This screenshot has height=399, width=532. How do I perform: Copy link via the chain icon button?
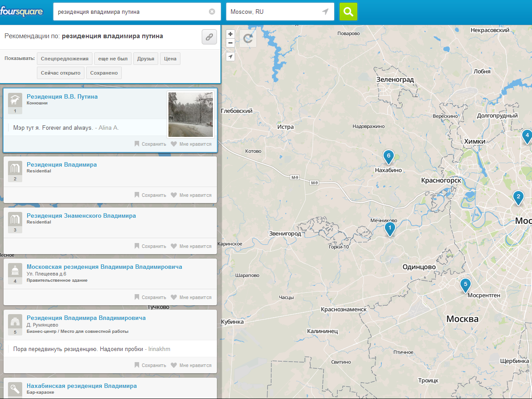click(x=209, y=37)
